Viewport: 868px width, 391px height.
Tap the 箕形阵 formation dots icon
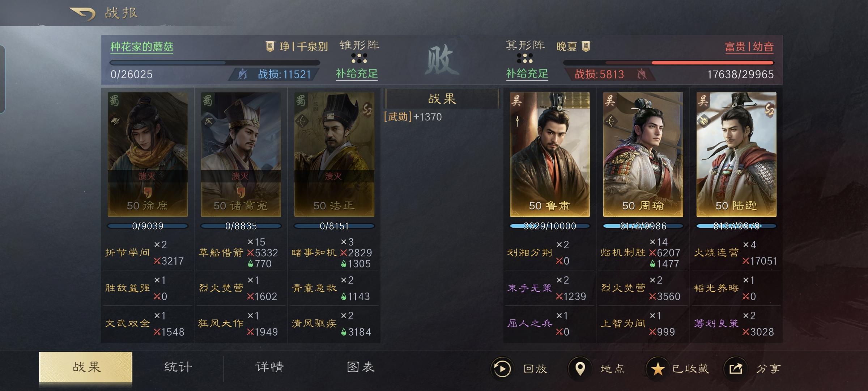tap(525, 58)
